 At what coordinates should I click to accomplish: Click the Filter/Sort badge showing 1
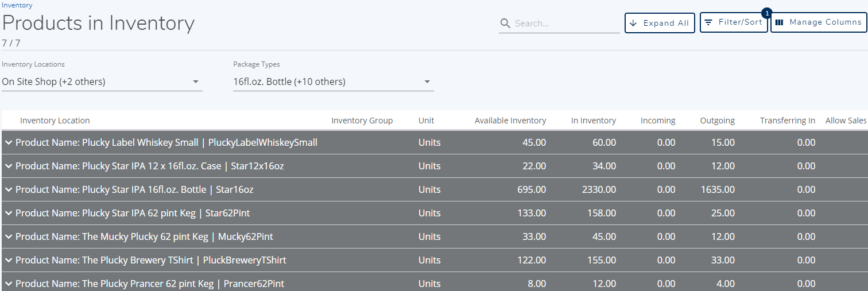coord(767,13)
